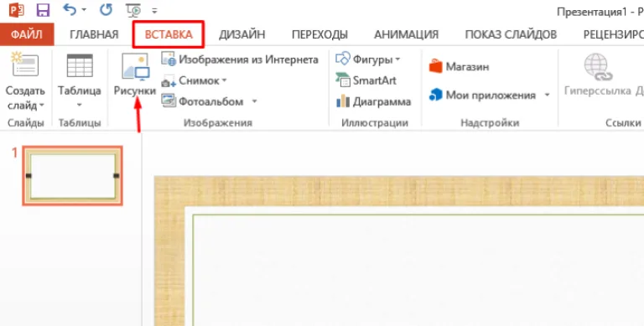Click the Надстройки group label
Screen dimensions: 644x326
(x=490, y=122)
